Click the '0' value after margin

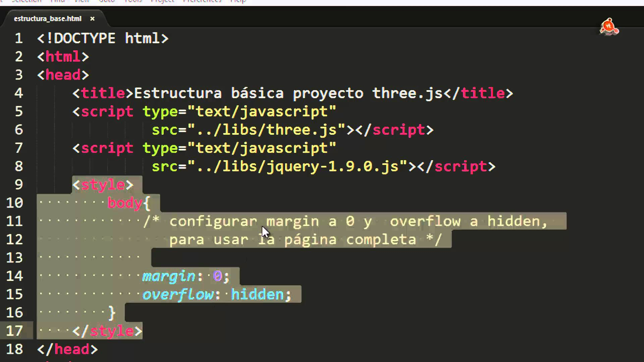(x=217, y=276)
